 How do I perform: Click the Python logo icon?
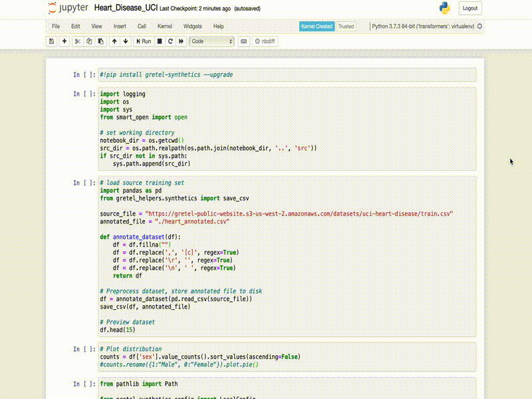coord(444,8)
